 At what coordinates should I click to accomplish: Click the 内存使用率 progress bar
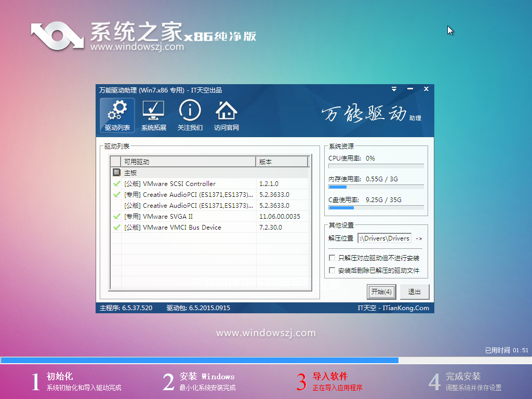tap(376, 187)
